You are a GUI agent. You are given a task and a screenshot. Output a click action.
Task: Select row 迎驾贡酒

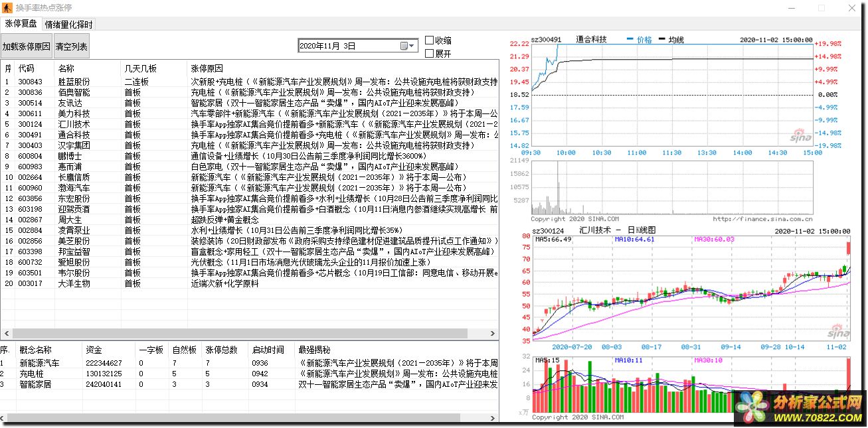pyautogui.click(x=249, y=209)
